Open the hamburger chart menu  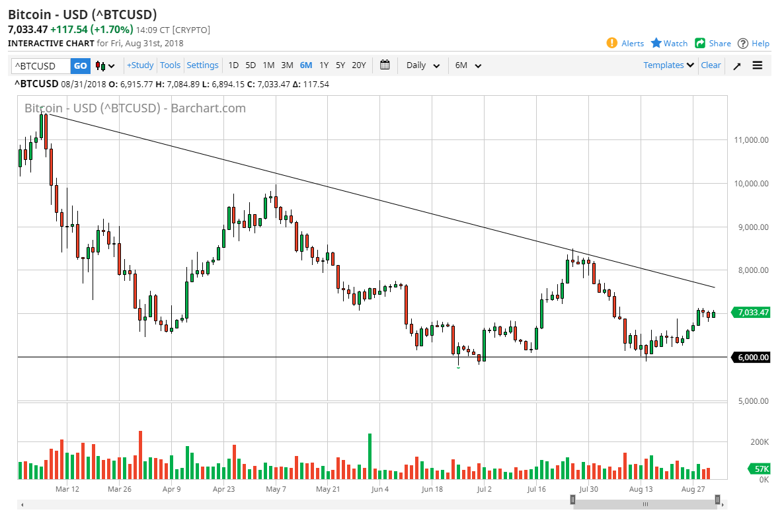click(757, 65)
